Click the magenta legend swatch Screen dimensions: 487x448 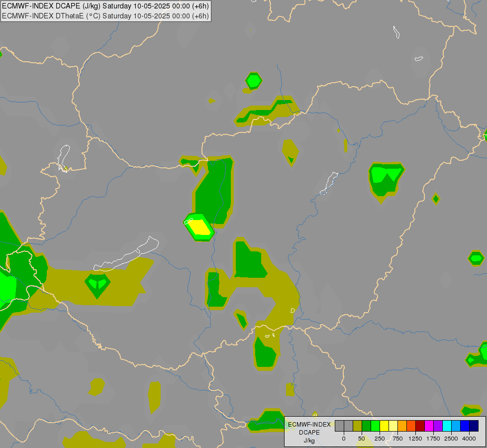tap(429, 426)
